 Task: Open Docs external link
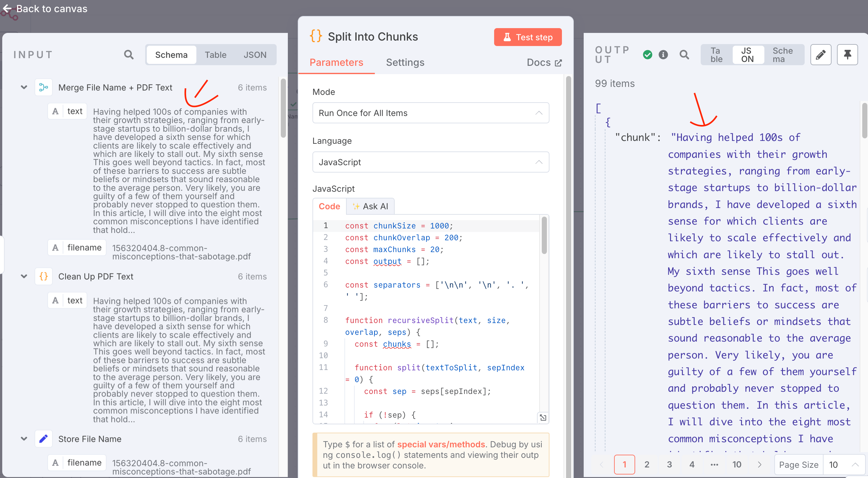pyautogui.click(x=544, y=63)
